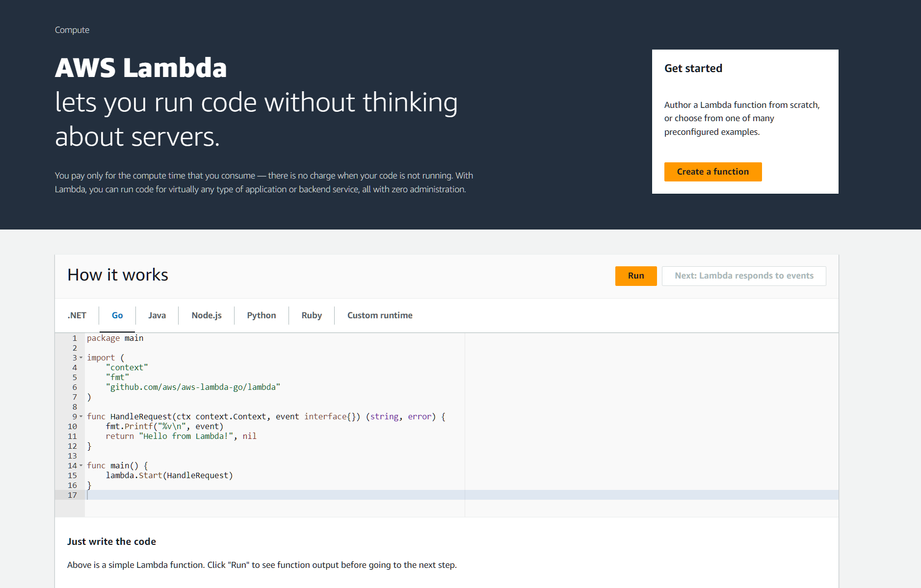Switch to the .NET runtime tab
This screenshot has height=588, width=921.
77,315
